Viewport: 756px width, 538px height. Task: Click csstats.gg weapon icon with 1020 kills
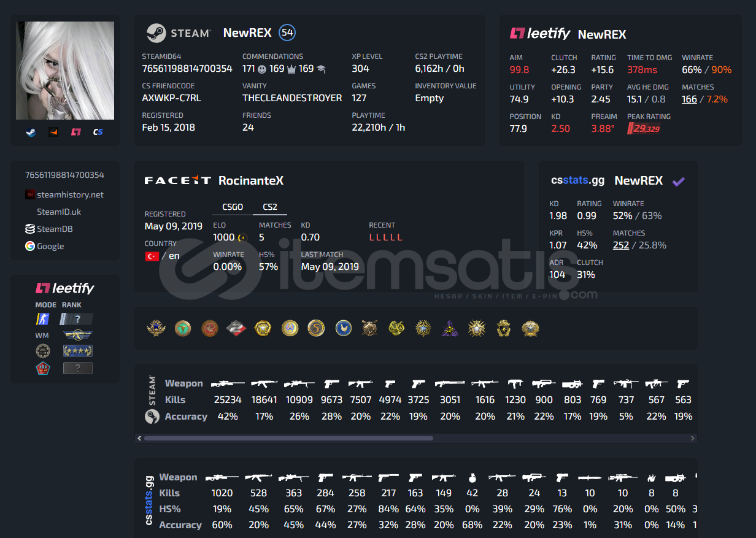tap(222, 477)
